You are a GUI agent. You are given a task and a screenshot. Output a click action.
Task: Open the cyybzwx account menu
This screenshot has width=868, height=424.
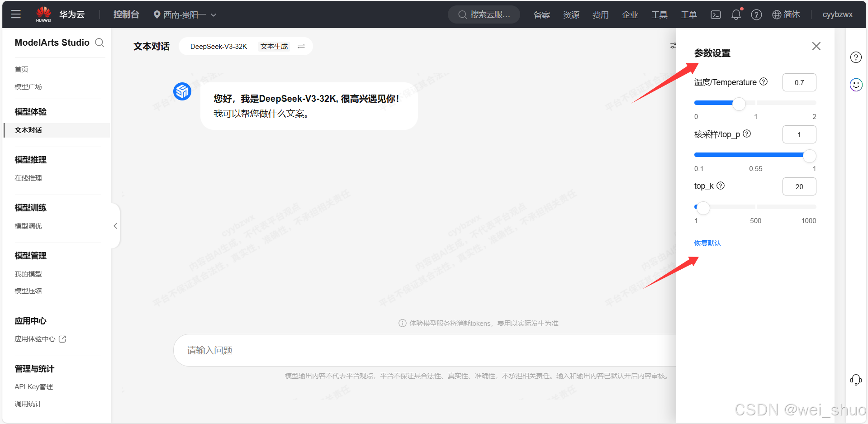[837, 14]
